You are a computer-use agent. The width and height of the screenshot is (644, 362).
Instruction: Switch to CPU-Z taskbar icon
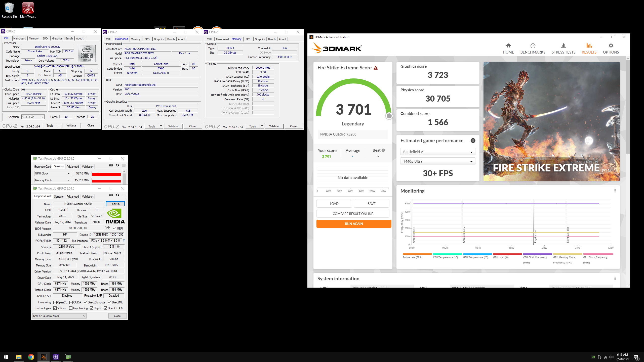pyautogui.click(x=56, y=357)
